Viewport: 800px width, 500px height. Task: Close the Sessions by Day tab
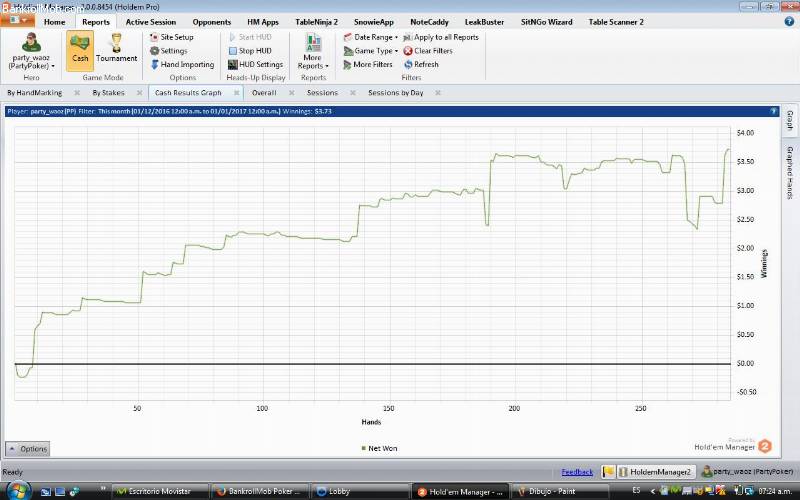tap(438, 92)
